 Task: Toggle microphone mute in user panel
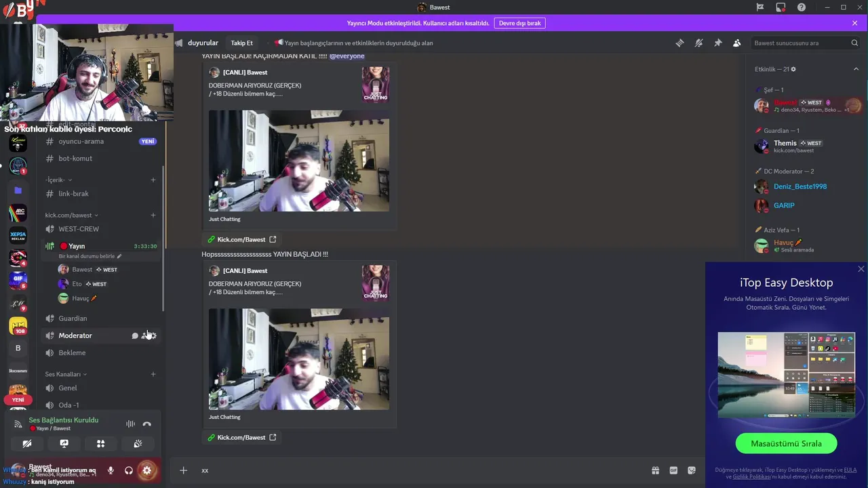(x=111, y=470)
